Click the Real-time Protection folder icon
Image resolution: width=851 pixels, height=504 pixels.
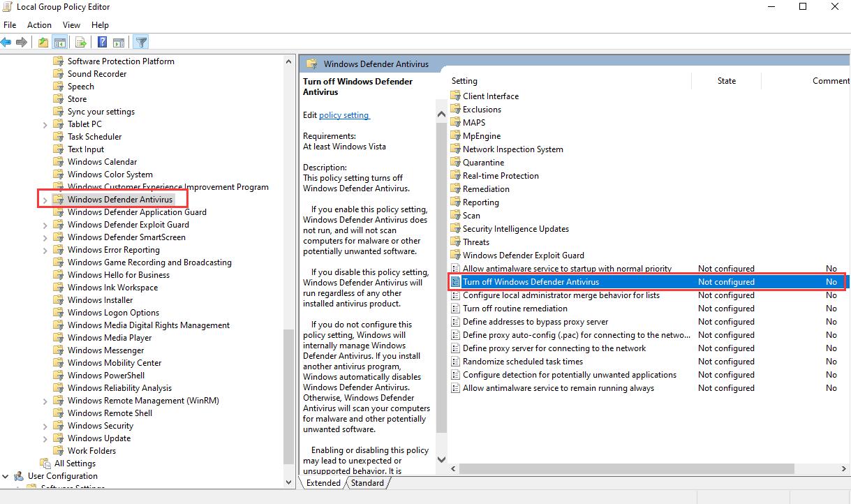456,176
